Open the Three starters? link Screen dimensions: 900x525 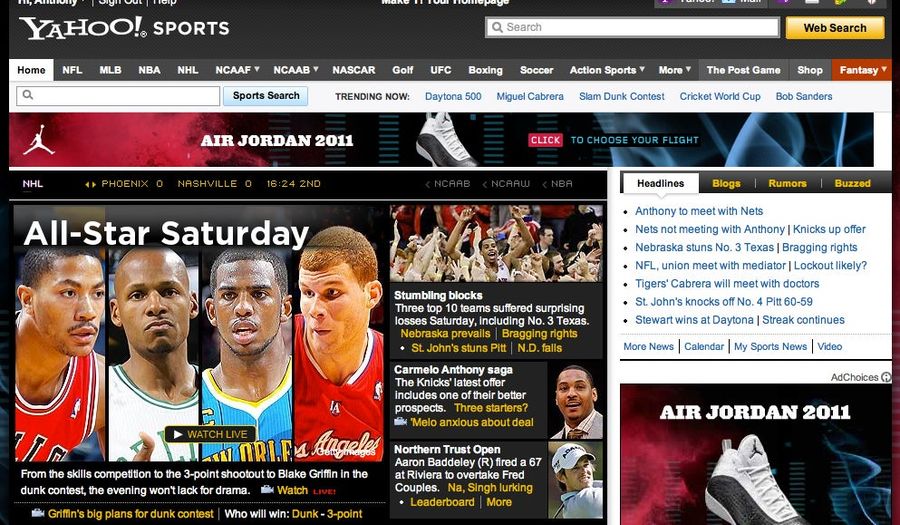[x=491, y=408]
